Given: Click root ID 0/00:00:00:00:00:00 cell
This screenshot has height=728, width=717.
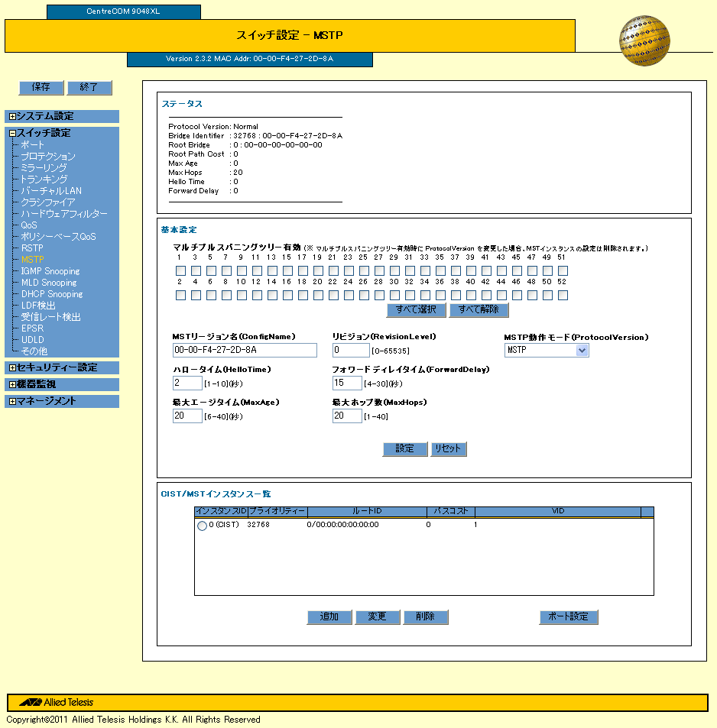Looking at the screenshot, I should (343, 525).
